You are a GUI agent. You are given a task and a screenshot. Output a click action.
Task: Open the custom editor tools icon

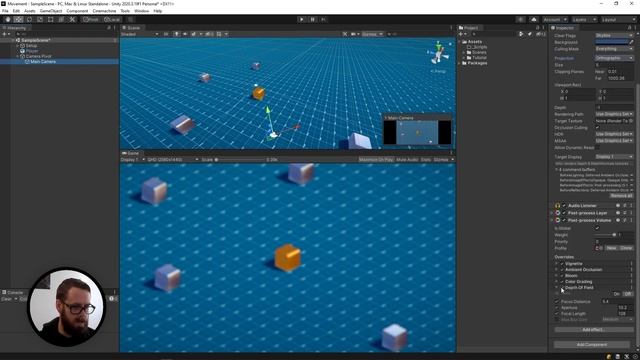tap(72, 20)
